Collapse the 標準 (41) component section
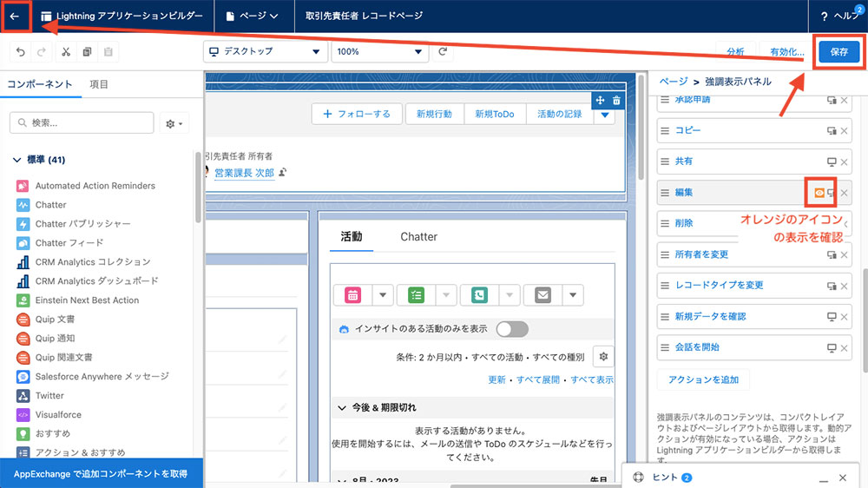Image resolution: width=868 pixels, height=488 pixels. (17, 160)
